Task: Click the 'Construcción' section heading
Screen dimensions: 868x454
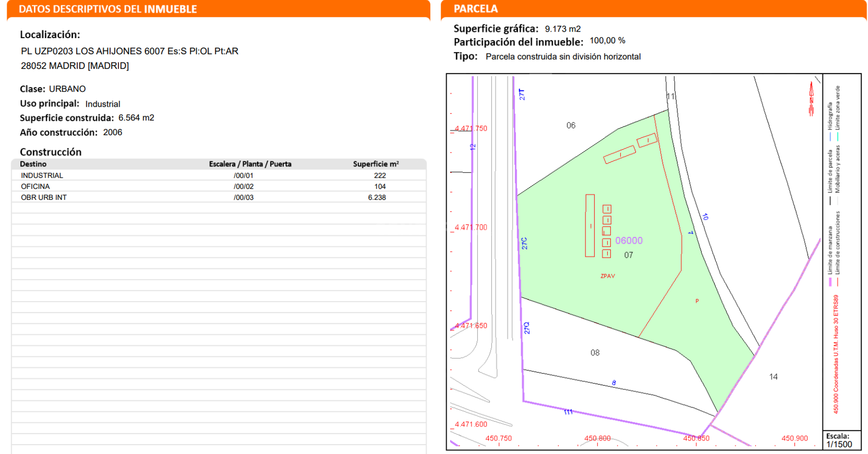Action: click(51, 152)
